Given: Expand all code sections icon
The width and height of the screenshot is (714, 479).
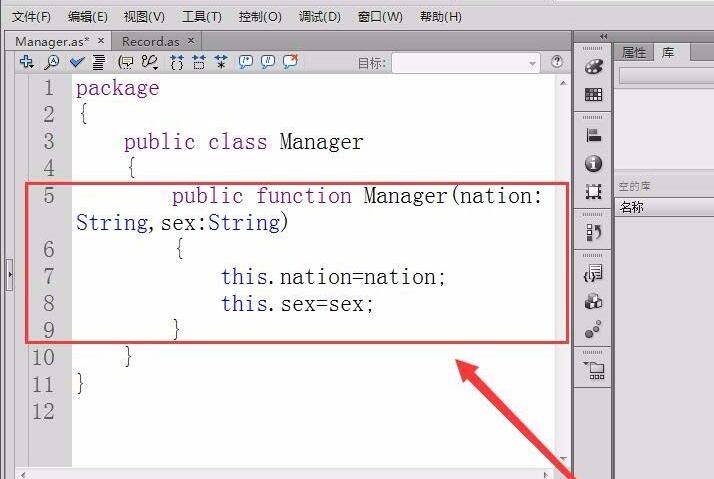Looking at the screenshot, I should pyautogui.click(x=221, y=62).
